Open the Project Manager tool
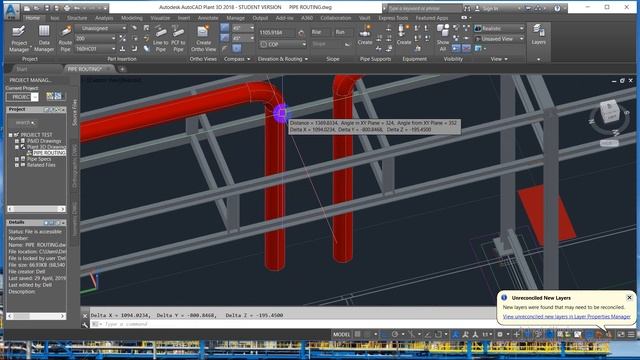The image size is (640, 360). pos(19,38)
